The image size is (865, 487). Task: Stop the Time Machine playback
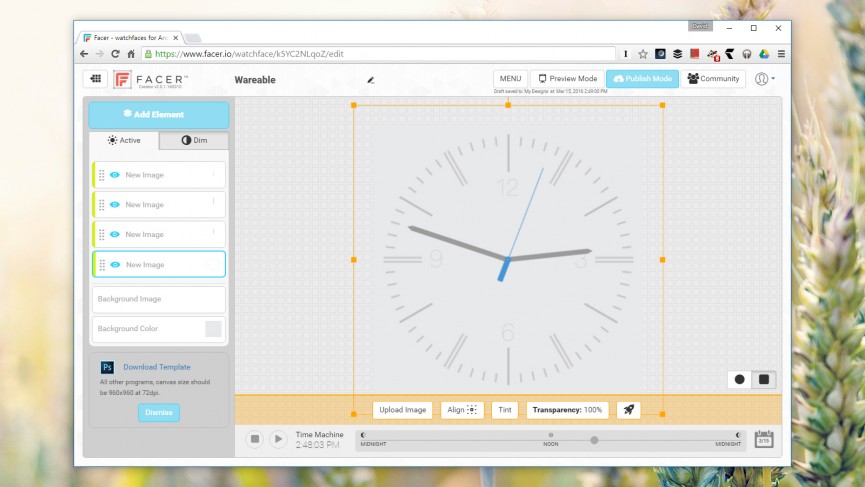(x=254, y=439)
